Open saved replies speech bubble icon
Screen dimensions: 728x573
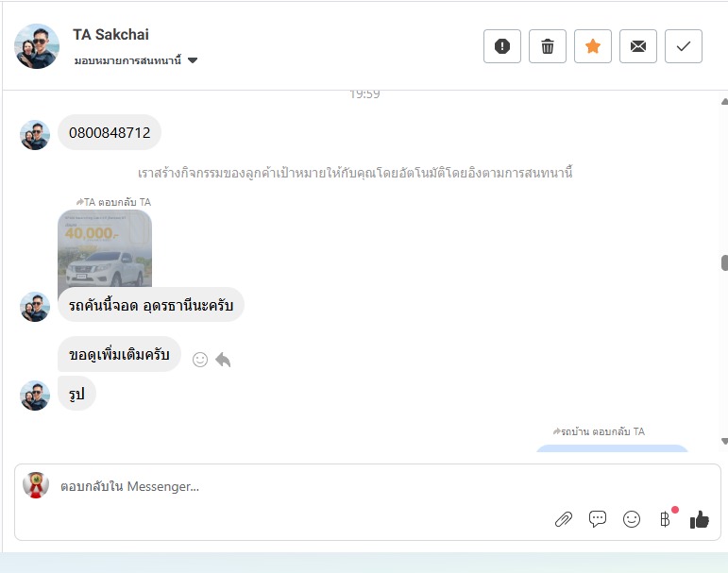pos(598,518)
